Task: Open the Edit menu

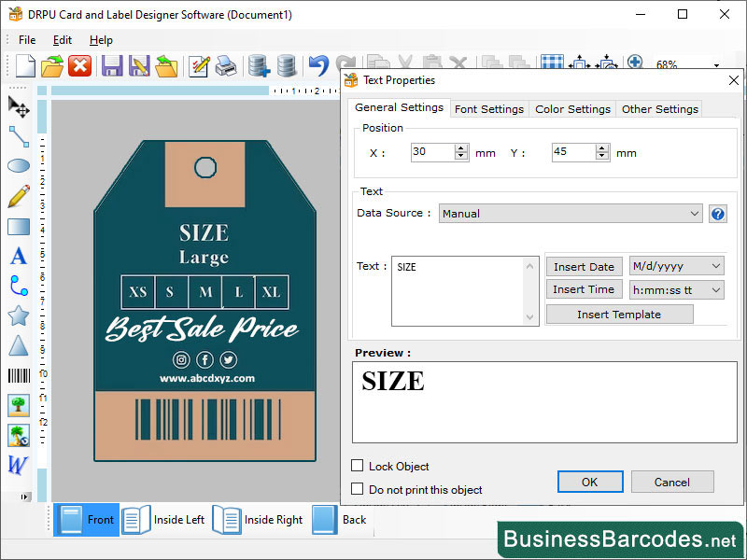Action: click(62, 40)
